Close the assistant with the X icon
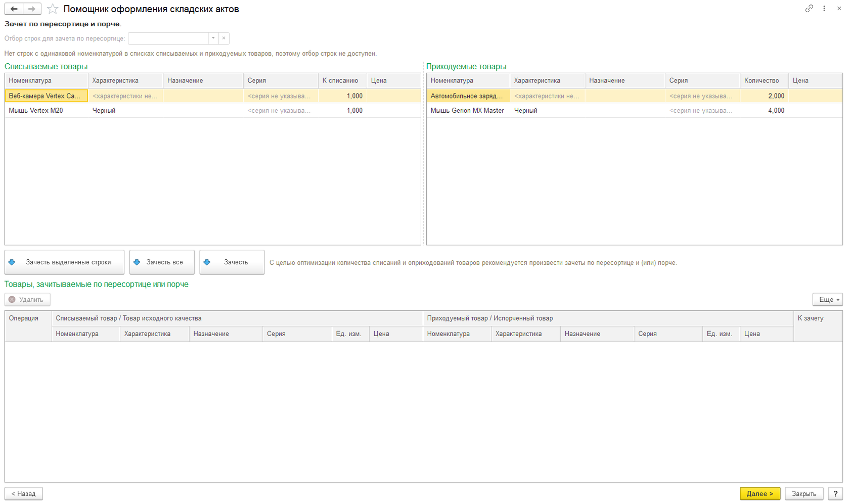 coord(839,9)
